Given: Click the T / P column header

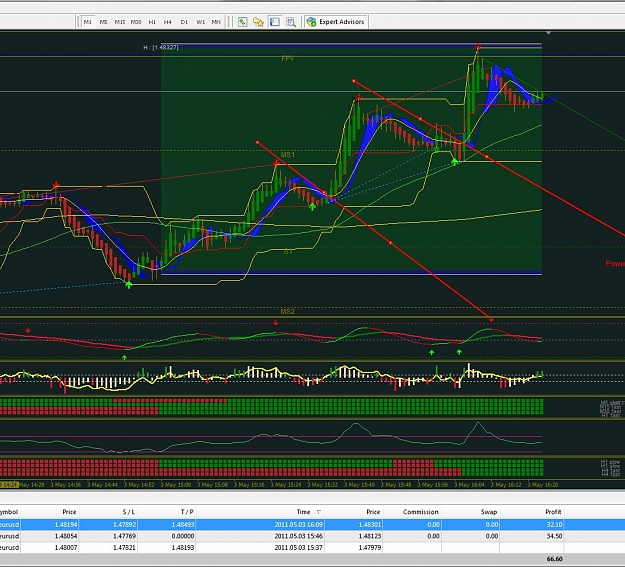Looking at the screenshot, I should coord(187,512).
